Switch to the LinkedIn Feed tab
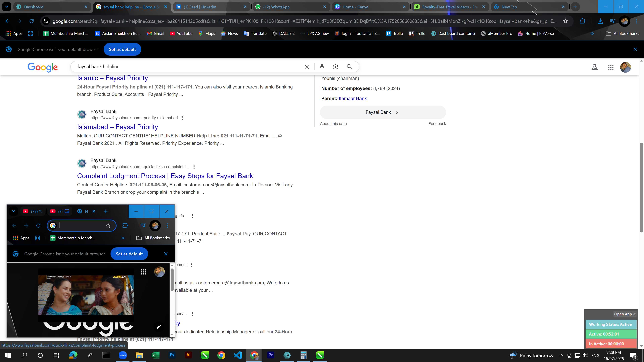 tap(211, 7)
